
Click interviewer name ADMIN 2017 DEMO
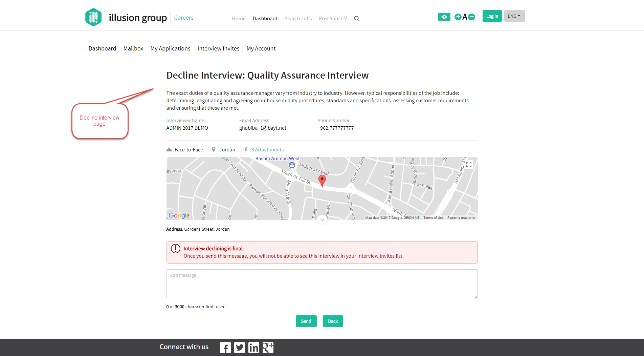click(187, 128)
